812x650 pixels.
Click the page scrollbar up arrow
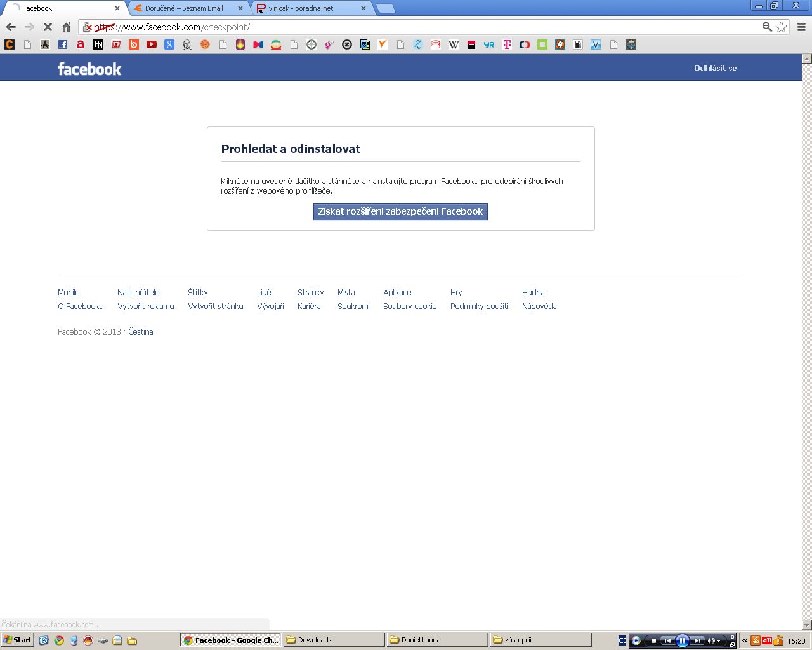(807, 59)
